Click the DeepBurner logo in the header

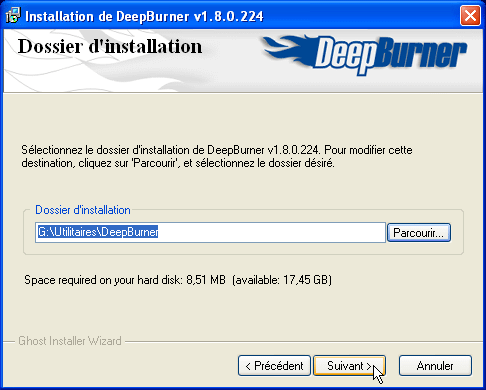coord(365,55)
